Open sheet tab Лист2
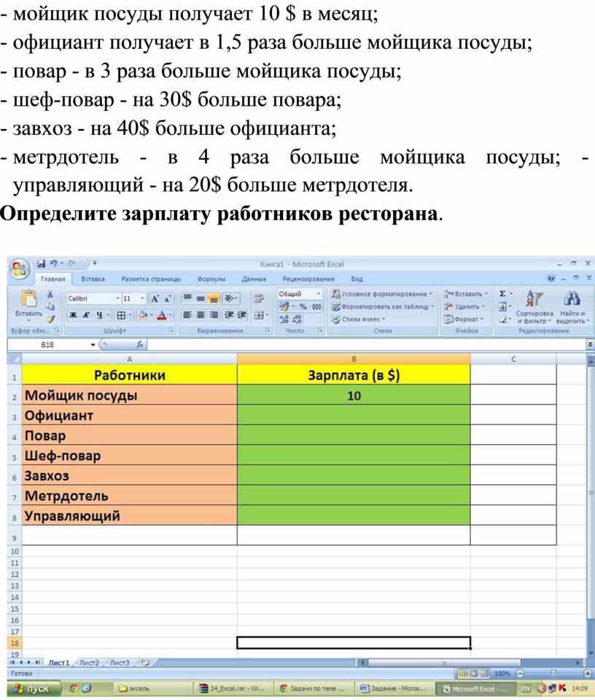 point(89,663)
